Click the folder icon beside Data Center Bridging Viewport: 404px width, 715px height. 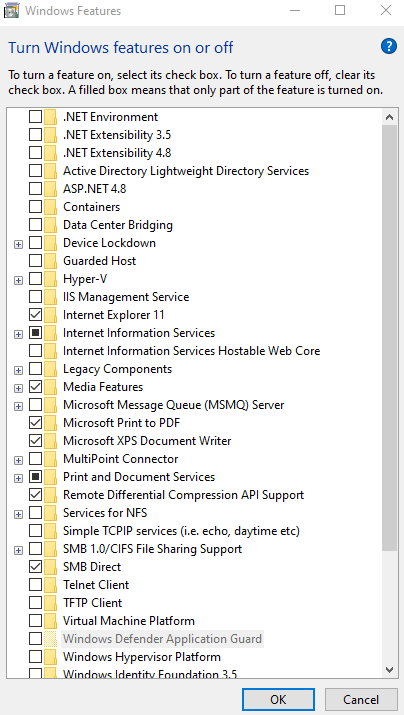point(50,225)
